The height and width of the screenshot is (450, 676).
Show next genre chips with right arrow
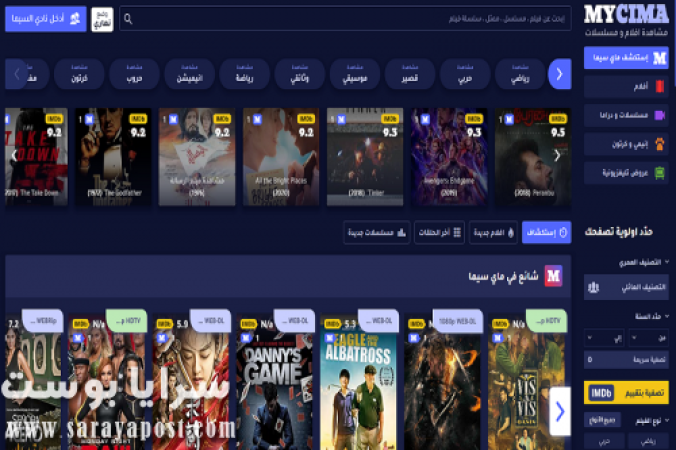click(x=560, y=74)
